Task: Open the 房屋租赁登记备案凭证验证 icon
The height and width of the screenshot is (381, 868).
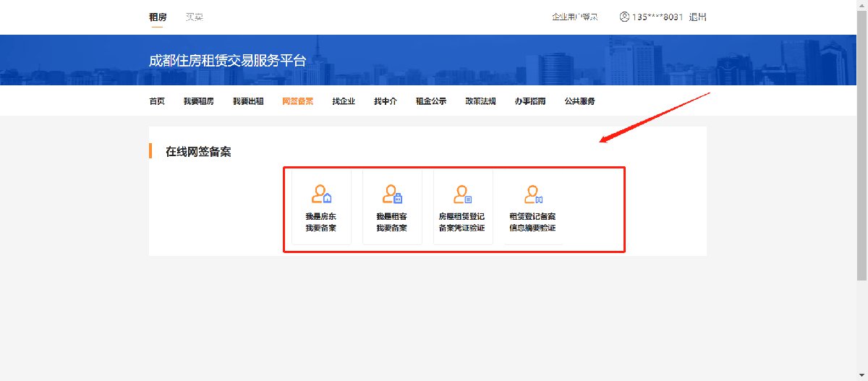Action: coord(462,194)
